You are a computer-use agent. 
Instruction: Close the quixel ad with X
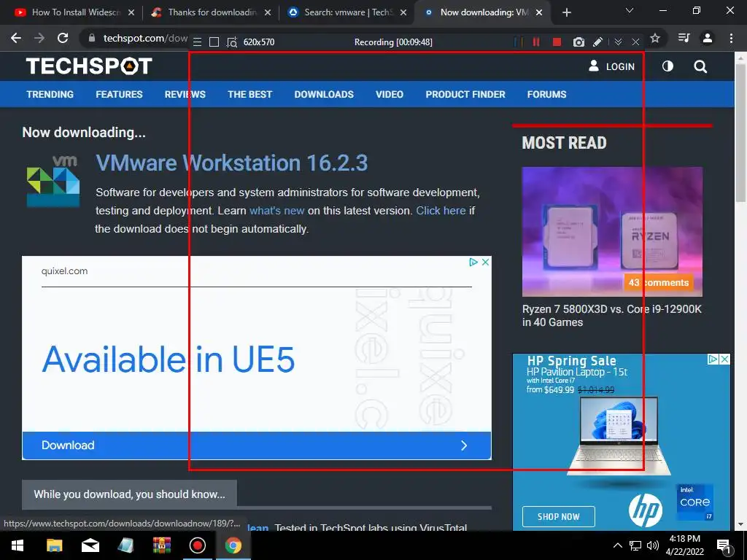(485, 262)
